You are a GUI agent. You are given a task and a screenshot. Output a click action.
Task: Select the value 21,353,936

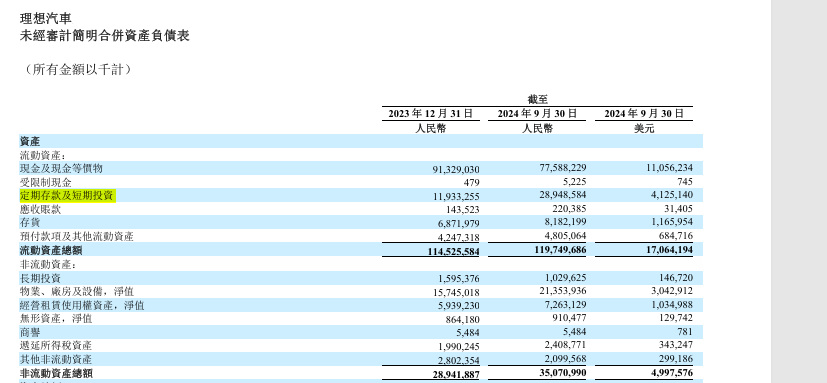click(562, 291)
